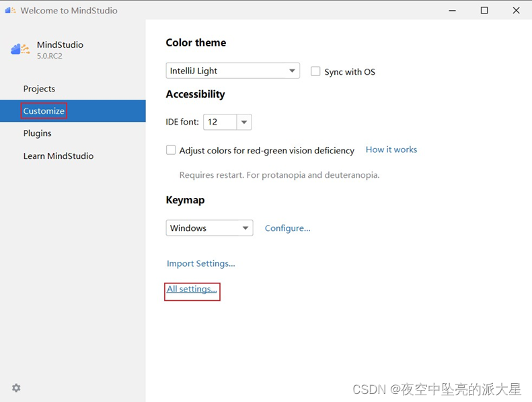532x402 pixels.
Task: Click the Accessibility heading
Action: (195, 94)
